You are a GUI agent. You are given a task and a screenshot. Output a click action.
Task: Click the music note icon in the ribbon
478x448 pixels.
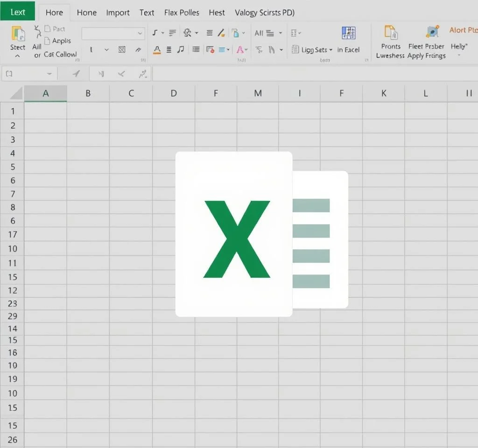[x=181, y=49]
